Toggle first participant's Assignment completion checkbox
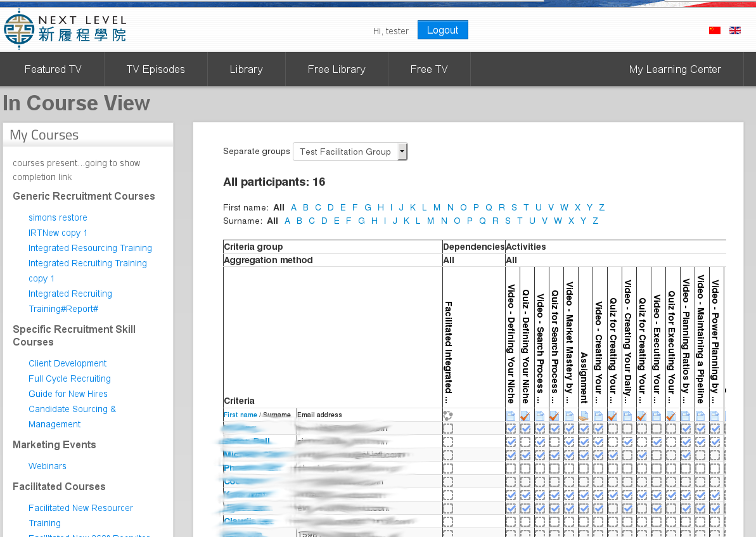 584,429
